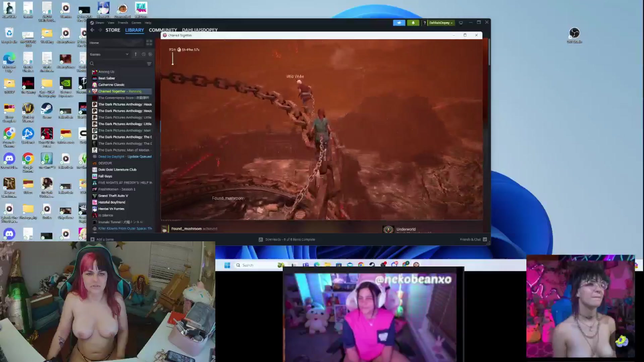Screen dimensions: 644x362
Task: Click the Windows Start button
Action: [x=227, y=265]
